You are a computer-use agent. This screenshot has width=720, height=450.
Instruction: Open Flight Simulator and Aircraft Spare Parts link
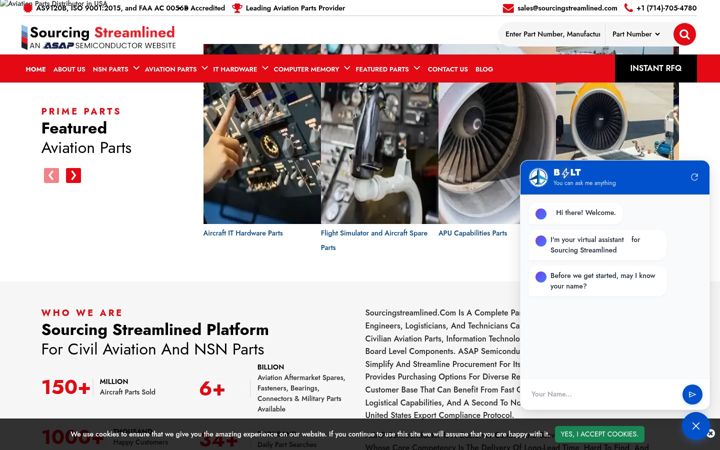374,240
